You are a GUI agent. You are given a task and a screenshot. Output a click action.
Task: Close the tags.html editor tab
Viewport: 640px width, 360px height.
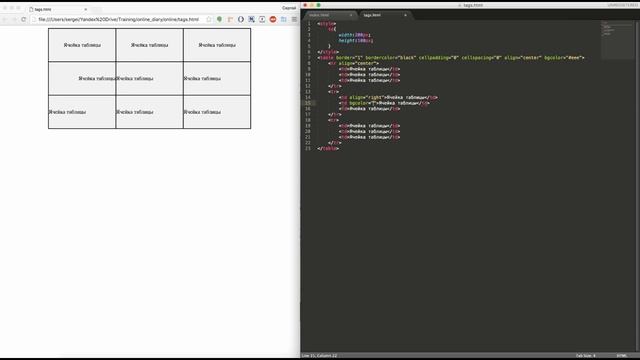405,15
